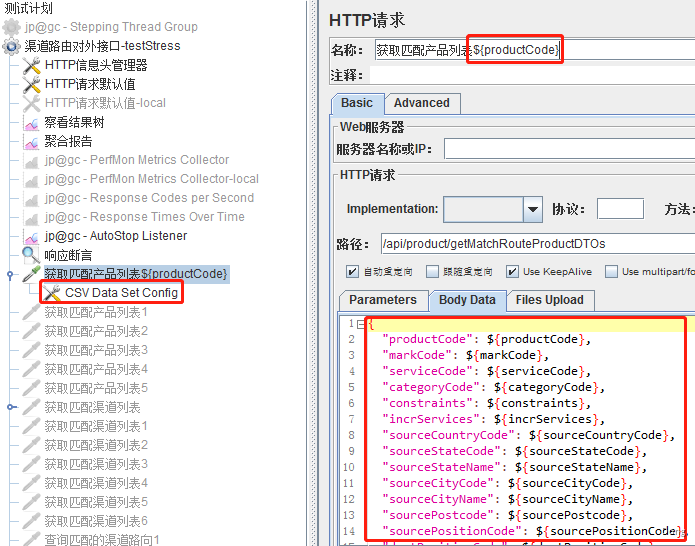Image resolution: width=695 pixels, height=546 pixels.
Task: Open the Implementation dropdown
Action: [533, 209]
